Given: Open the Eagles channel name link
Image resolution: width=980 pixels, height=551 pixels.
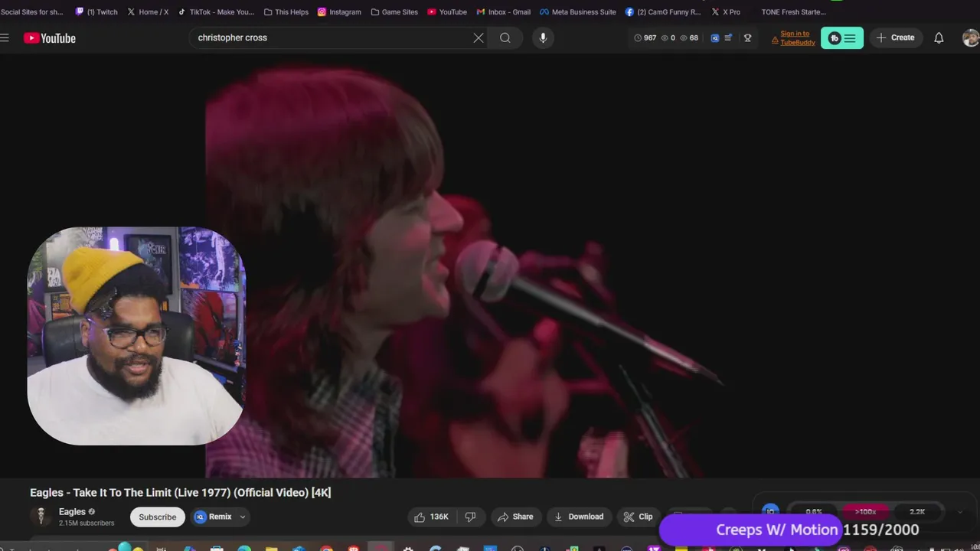Looking at the screenshot, I should point(72,512).
